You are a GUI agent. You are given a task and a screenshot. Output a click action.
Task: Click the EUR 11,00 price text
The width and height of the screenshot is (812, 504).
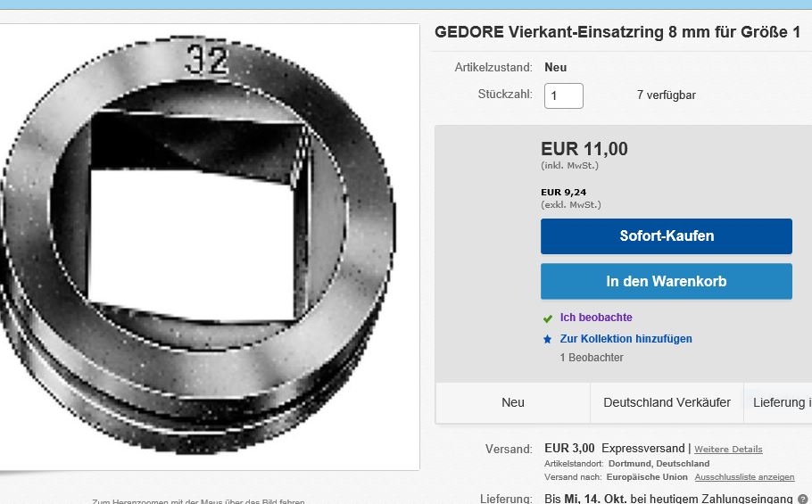[584, 149]
